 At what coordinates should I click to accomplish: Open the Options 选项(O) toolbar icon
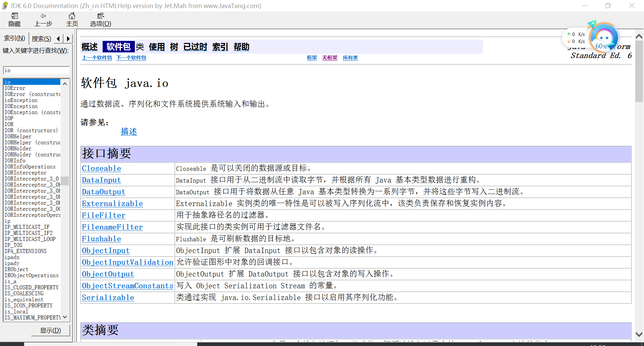[101, 20]
